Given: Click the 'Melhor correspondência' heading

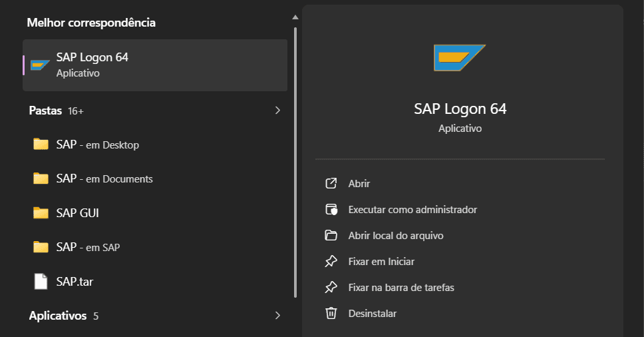Looking at the screenshot, I should click(91, 23).
